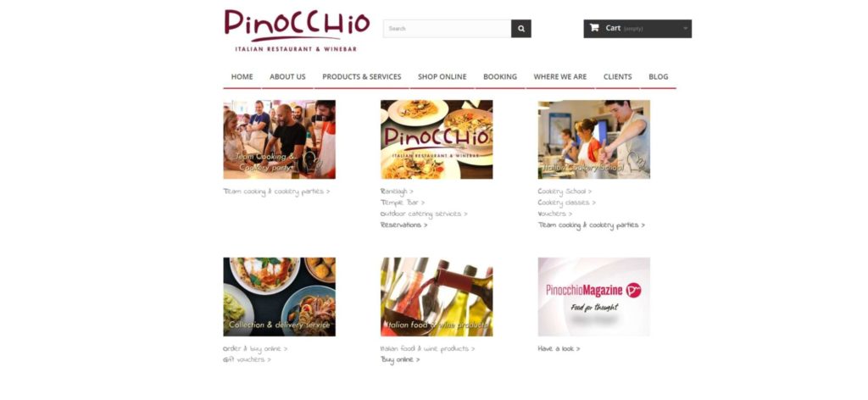Open the HOME menu item
Viewport: 868px width, 400px height.
click(242, 77)
